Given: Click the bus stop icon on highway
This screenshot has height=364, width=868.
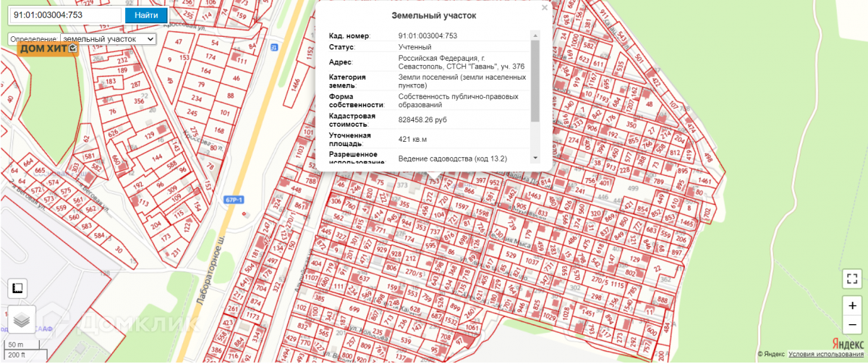Looking at the screenshot, I should click(273, 47).
